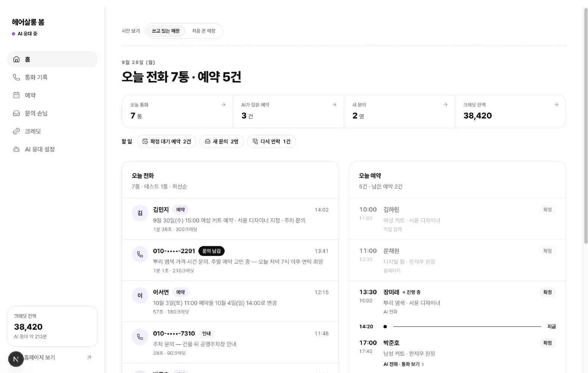
Task: Open the 이서연 12:15 call entry
Action: 230,301
